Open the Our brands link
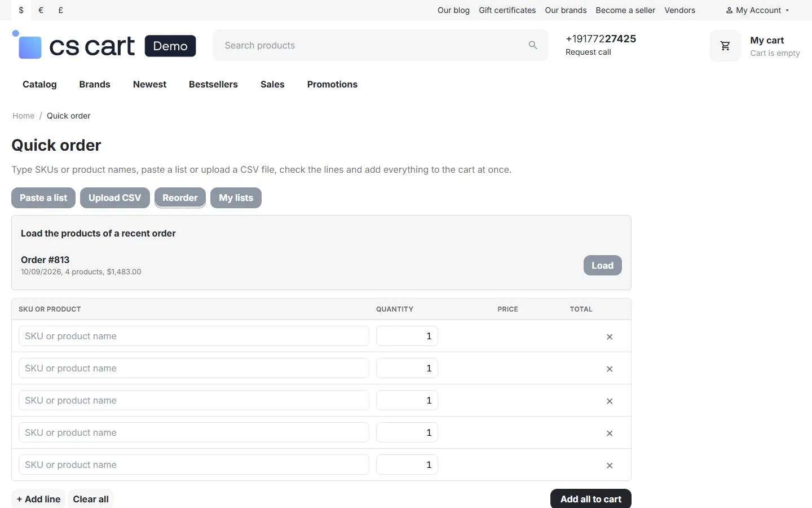Image resolution: width=812 pixels, height=508 pixels. (566, 10)
